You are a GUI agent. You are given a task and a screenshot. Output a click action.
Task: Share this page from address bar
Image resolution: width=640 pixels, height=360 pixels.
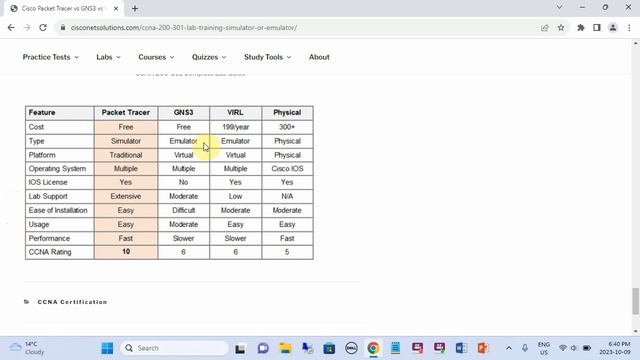544,28
